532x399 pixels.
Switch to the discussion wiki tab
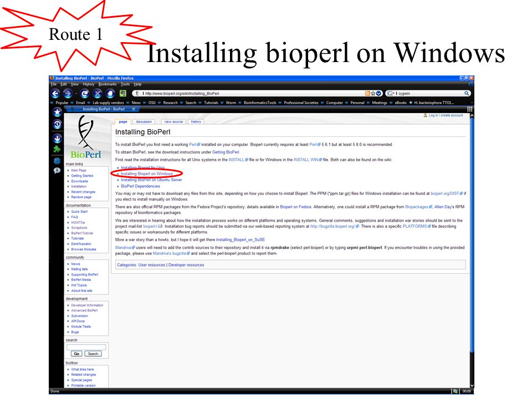[x=144, y=121]
